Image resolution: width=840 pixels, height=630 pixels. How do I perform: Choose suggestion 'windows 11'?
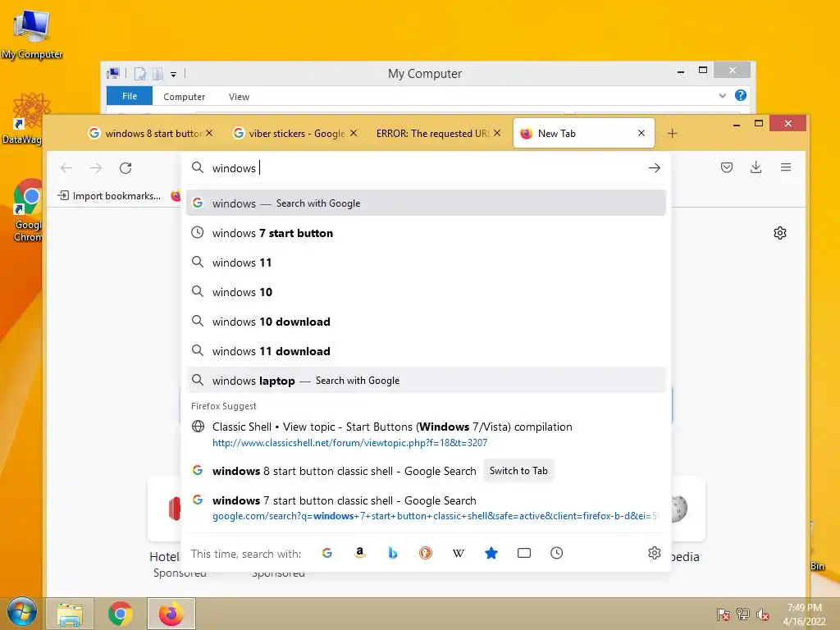426,262
